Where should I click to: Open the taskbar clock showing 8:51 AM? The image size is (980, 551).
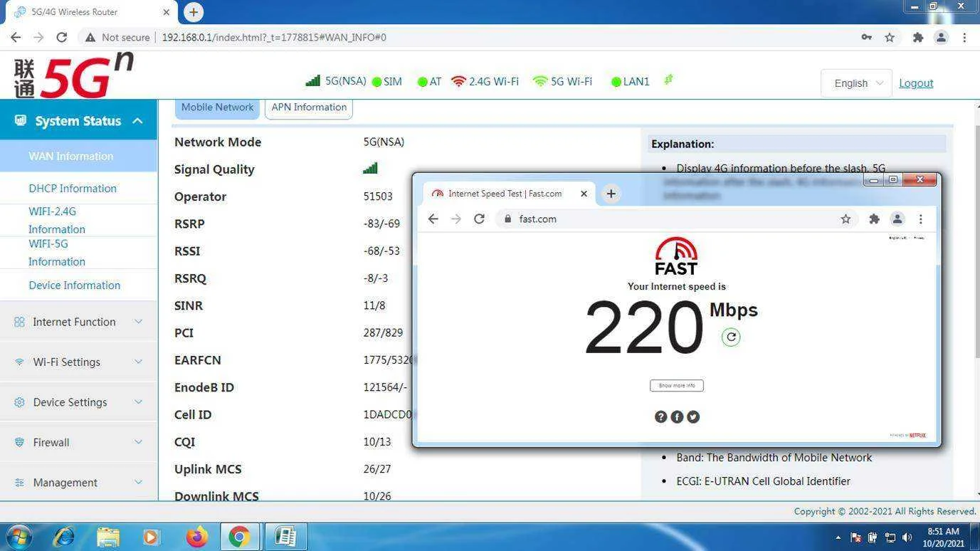(x=945, y=537)
